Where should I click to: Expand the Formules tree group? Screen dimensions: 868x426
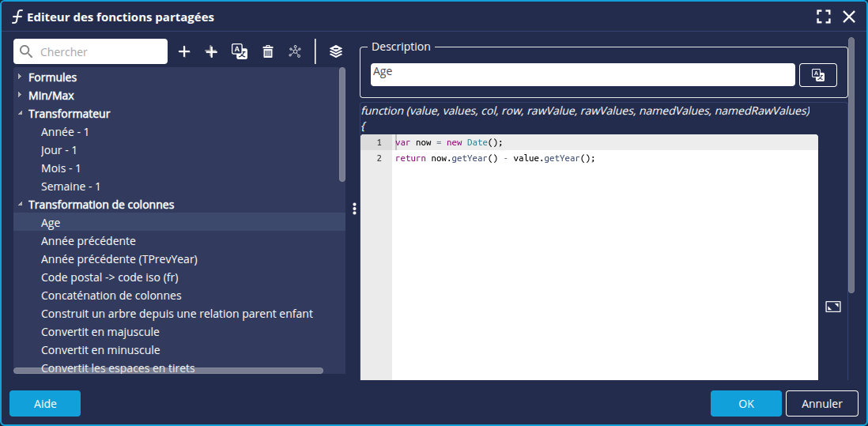tap(19, 77)
